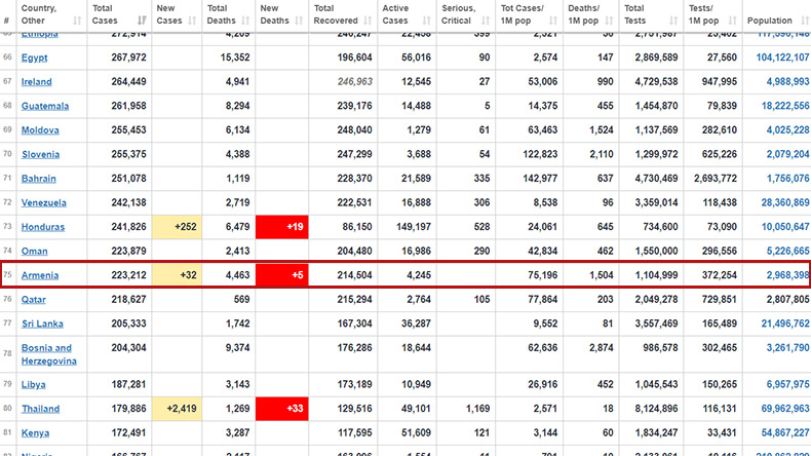811x456 pixels.
Task: Sort by Total Cases sort icon
Action: 142,21
